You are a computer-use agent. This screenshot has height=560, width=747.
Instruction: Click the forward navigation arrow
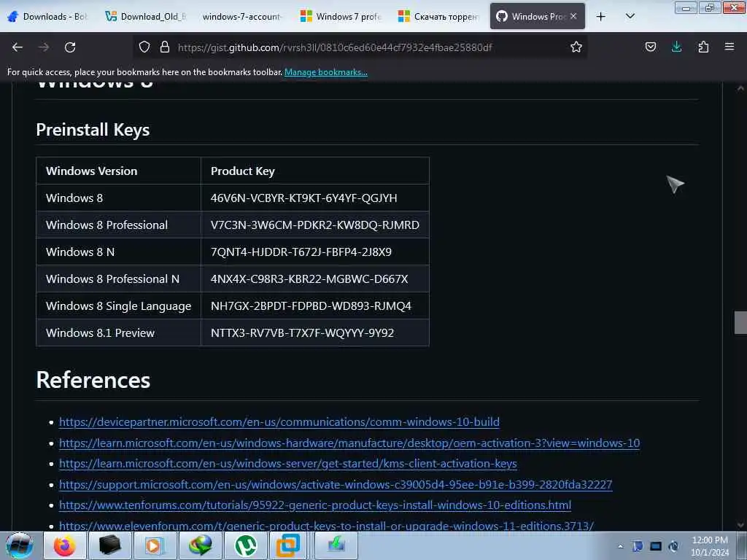(44, 47)
